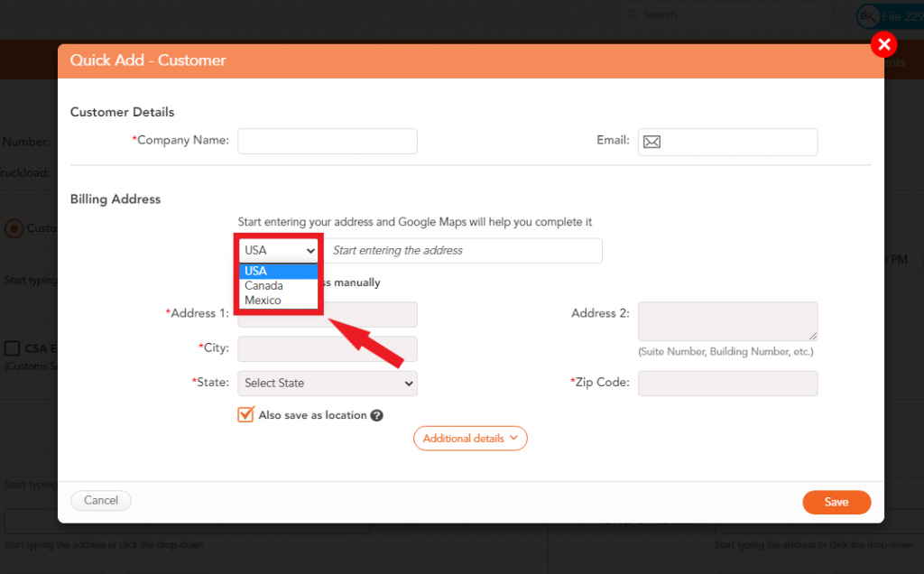Select Canada from the country list
This screenshot has height=574, width=924.
coord(278,286)
